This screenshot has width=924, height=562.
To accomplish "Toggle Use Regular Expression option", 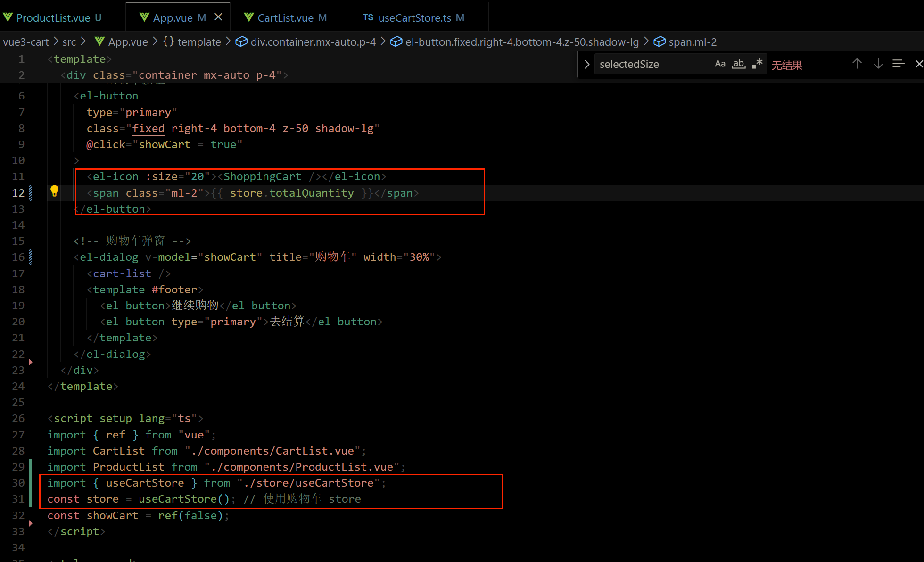I will coord(757,64).
